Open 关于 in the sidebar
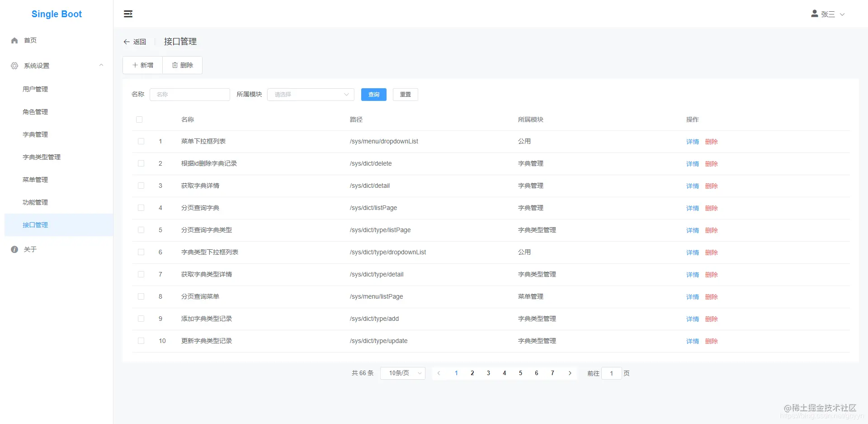Viewport: 868px width, 424px height. 57,249
